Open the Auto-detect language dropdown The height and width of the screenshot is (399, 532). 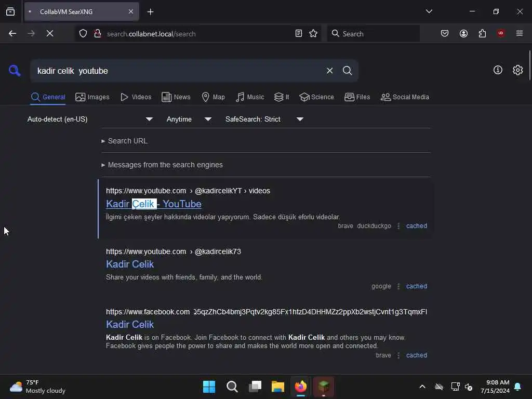tap(90, 119)
